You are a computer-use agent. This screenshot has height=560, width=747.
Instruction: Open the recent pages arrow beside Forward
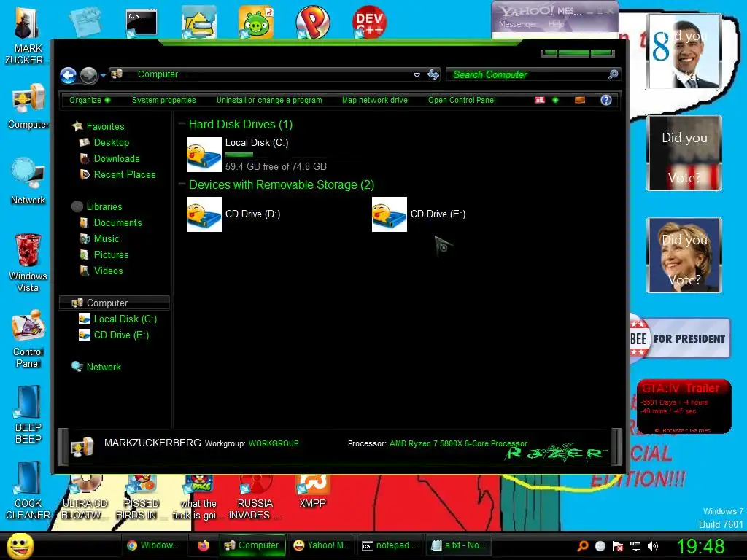click(x=103, y=75)
